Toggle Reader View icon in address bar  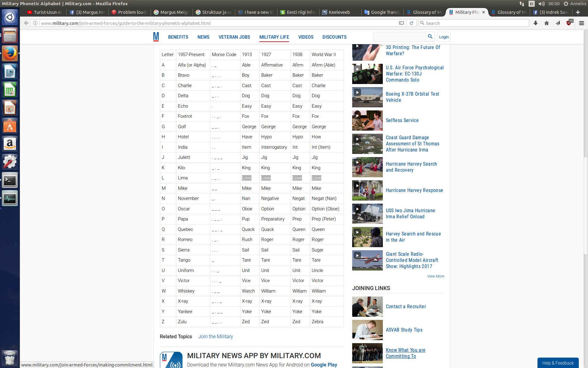401,23
